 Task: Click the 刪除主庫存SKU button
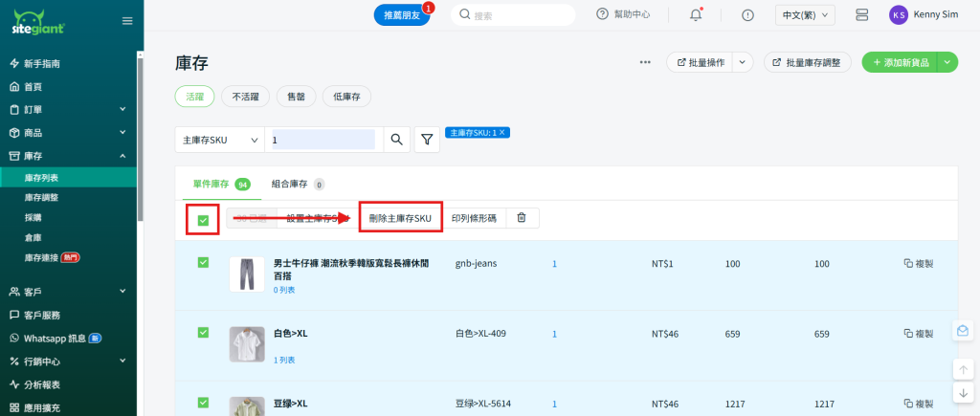[401, 218]
